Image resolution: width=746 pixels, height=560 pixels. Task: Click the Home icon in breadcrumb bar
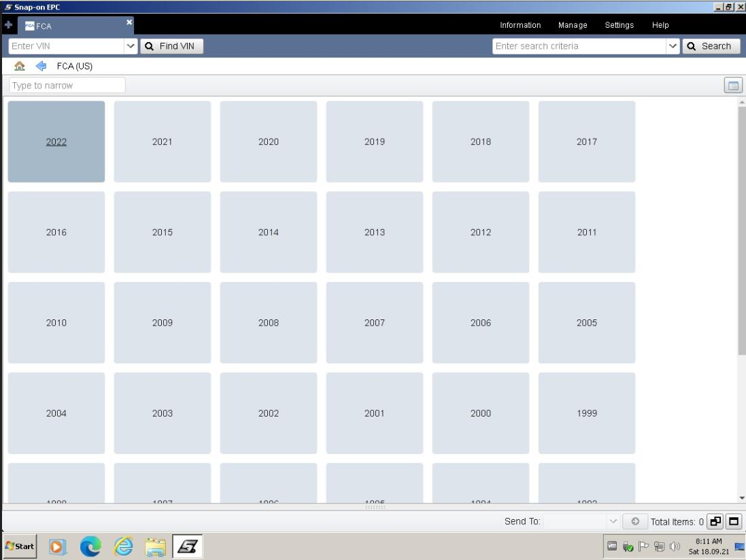point(20,66)
